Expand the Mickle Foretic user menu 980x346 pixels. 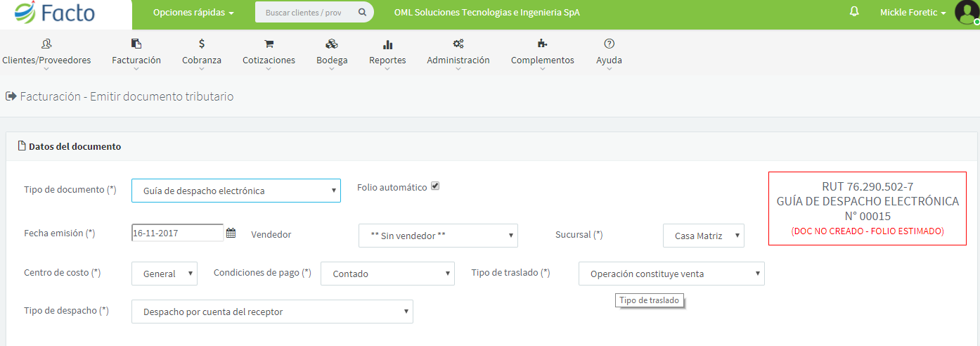pyautogui.click(x=913, y=13)
